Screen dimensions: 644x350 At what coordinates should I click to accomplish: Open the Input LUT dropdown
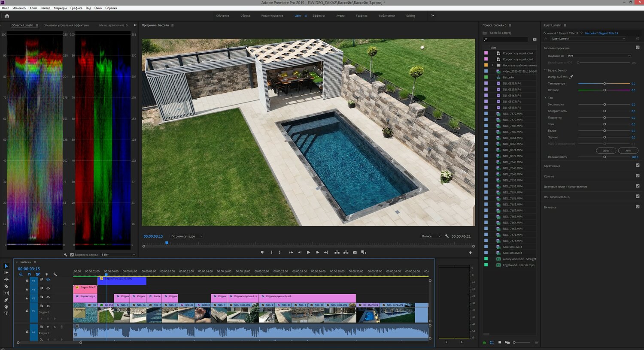599,56
